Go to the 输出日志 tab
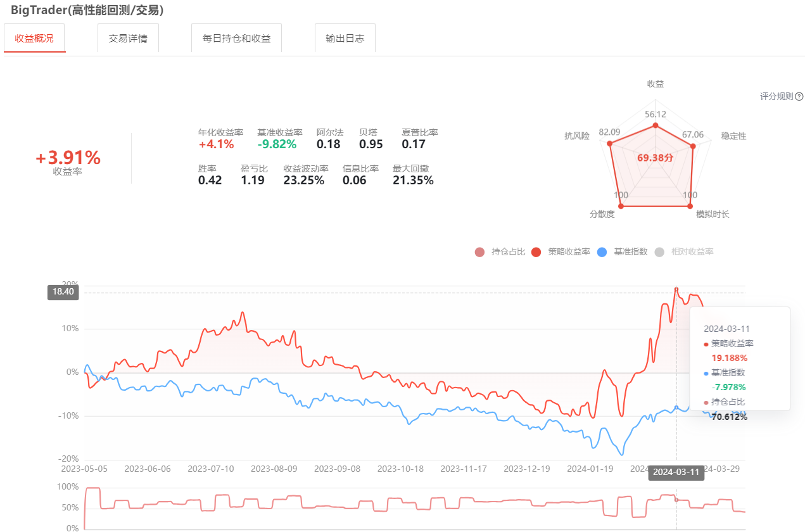 coord(345,38)
